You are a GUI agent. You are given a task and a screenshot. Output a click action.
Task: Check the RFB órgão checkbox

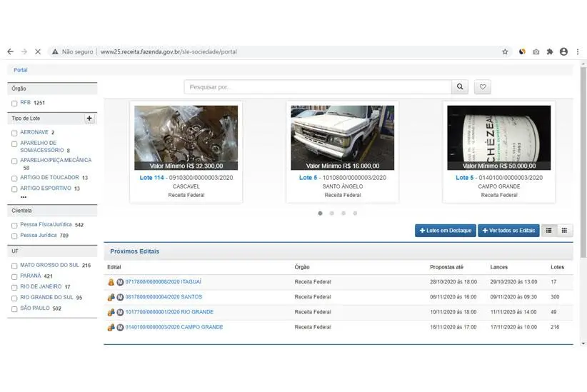point(14,104)
